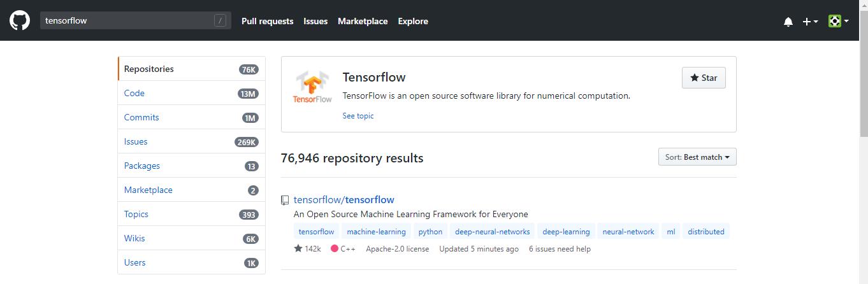Click the distributed topic tag
This screenshot has height=284, width=868.
[706, 232]
